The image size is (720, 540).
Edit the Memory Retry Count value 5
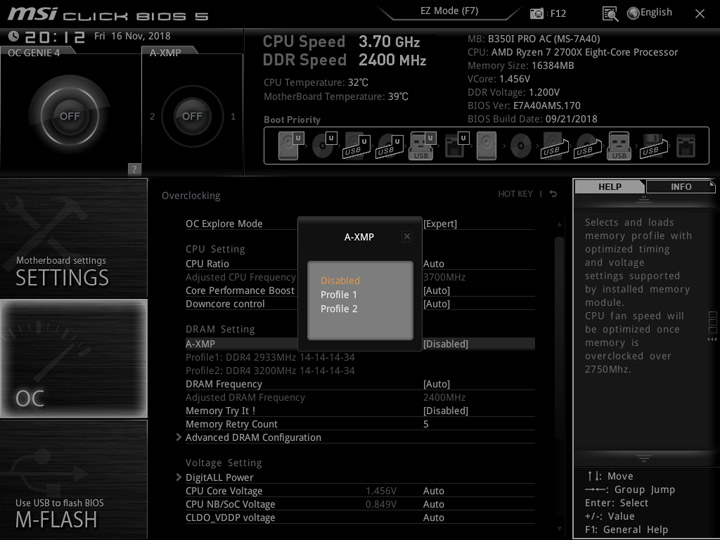[426, 424]
